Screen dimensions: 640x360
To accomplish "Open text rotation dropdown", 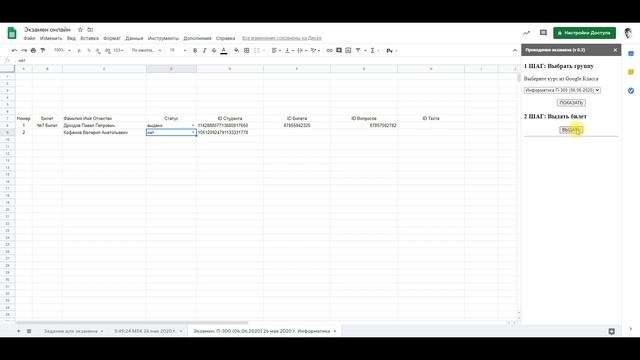I will (x=315, y=50).
